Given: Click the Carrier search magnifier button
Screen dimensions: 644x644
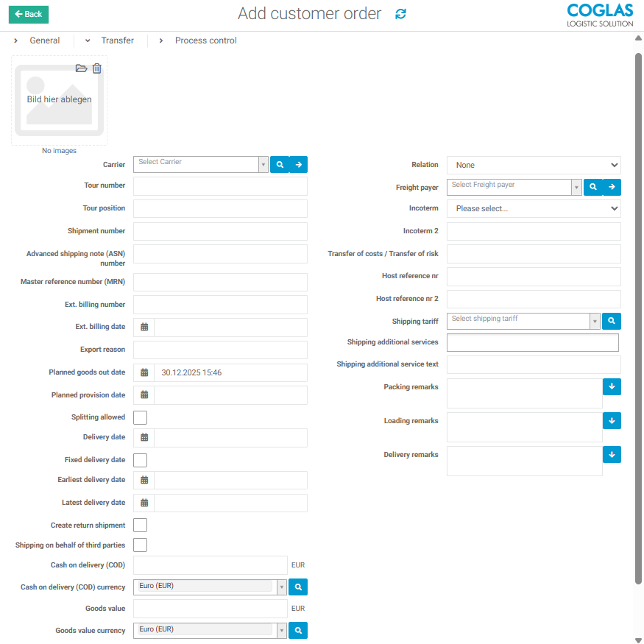Looking at the screenshot, I should [280, 165].
